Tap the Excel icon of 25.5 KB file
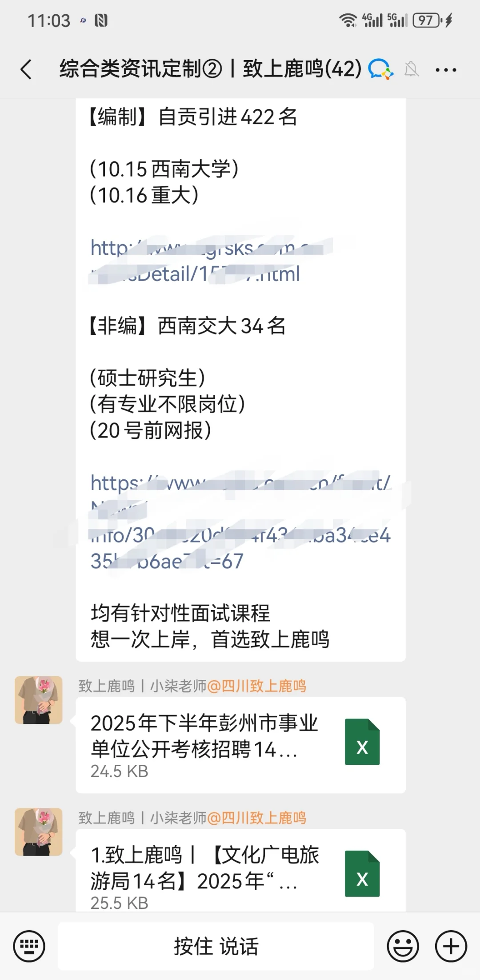This screenshot has height=980, width=480. click(x=362, y=874)
